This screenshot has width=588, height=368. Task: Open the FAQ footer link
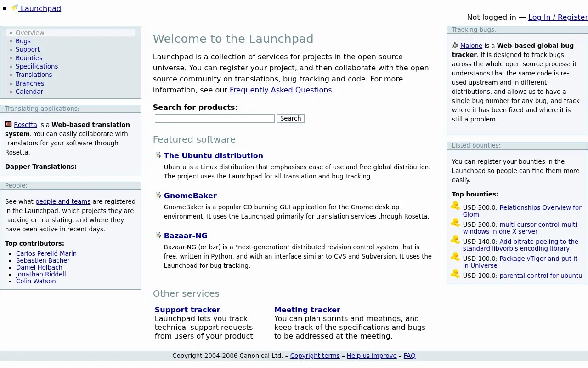(x=409, y=356)
